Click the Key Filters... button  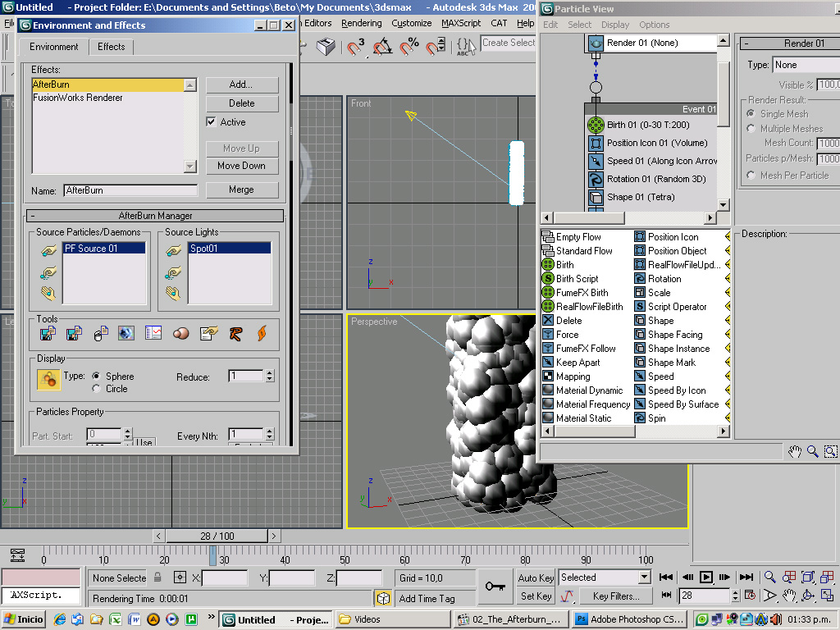click(x=616, y=596)
